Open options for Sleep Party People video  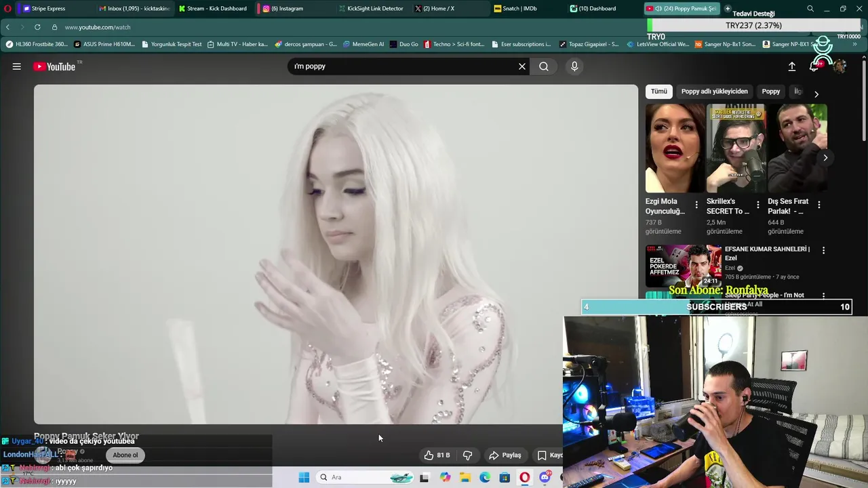point(823,296)
